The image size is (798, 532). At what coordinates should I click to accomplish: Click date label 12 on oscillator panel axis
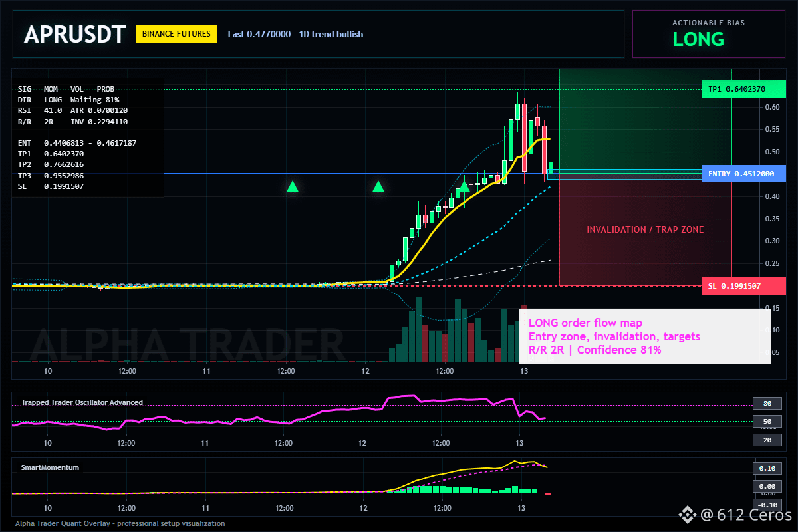[x=362, y=442]
